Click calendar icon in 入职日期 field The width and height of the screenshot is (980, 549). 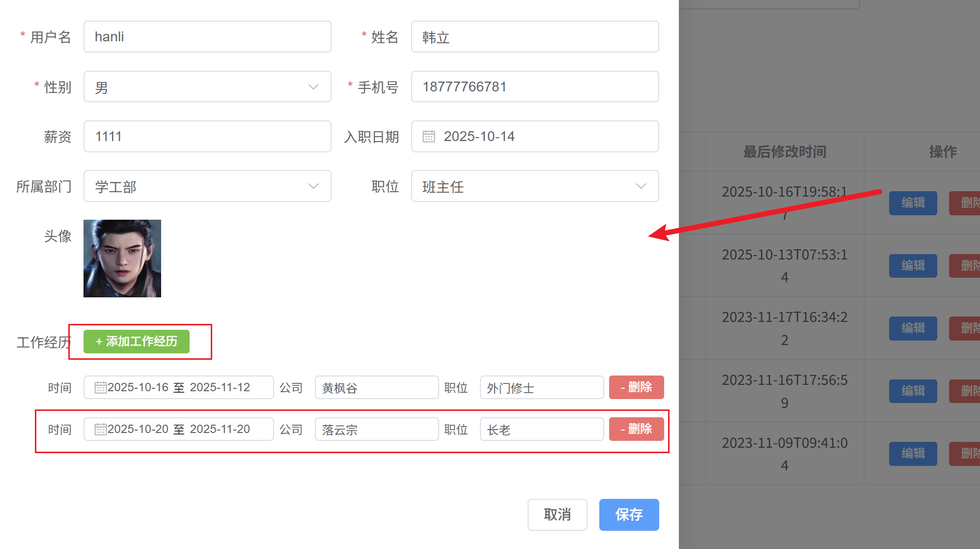pos(429,136)
